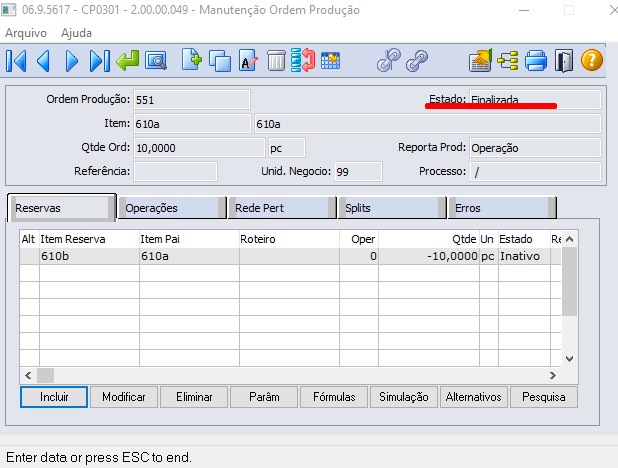Click the Qtde Ord field 10,0000
The image size is (618, 468).
[x=199, y=148]
